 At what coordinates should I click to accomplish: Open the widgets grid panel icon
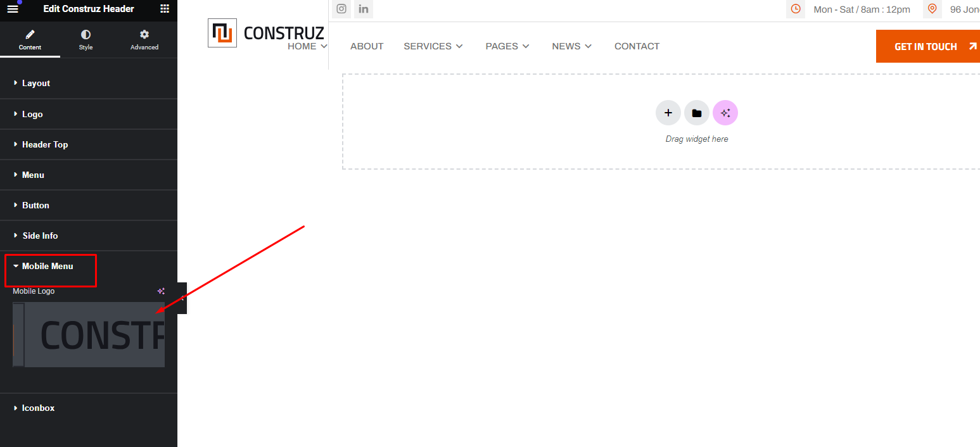click(x=165, y=9)
